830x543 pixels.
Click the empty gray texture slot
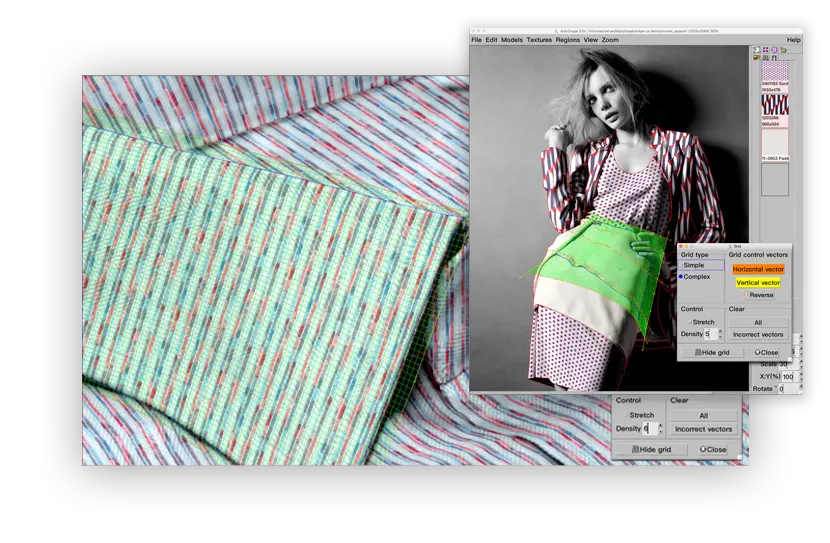point(775,179)
